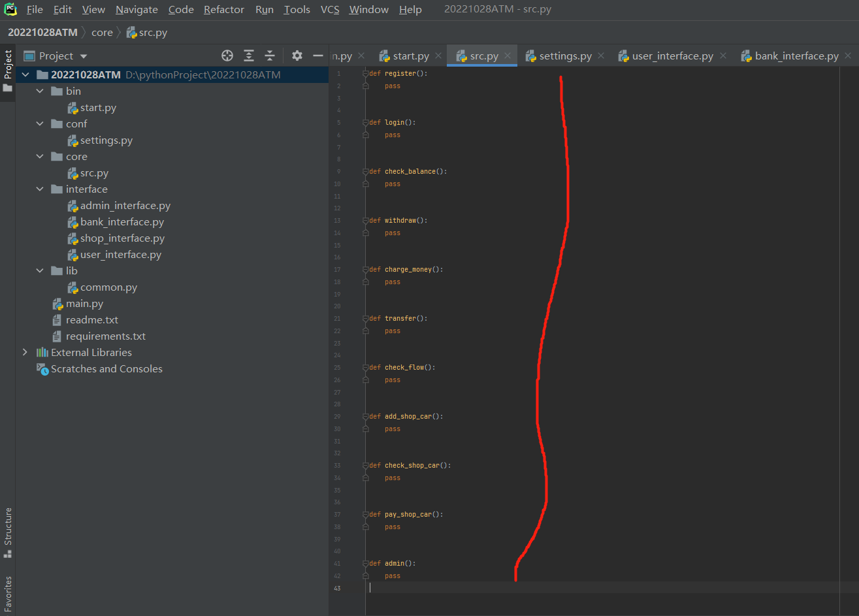The height and width of the screenshot is (616, 859).
Task: Click the Expand All icon in Project panel
Action: [249, 56]
